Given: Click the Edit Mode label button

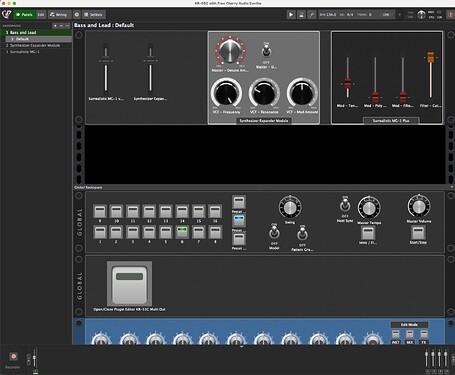Looking at the screenshot, I should click(x=409, y=325).
